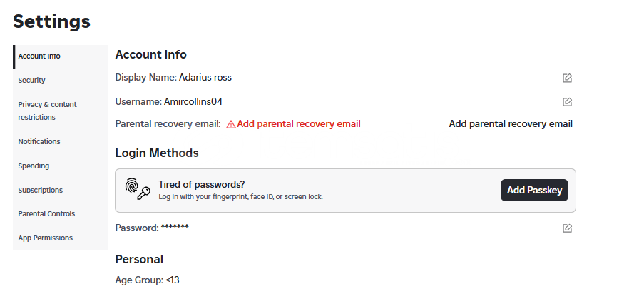644x289 pixels.
Task: Go to App Permissions
Action: (60, 238)
